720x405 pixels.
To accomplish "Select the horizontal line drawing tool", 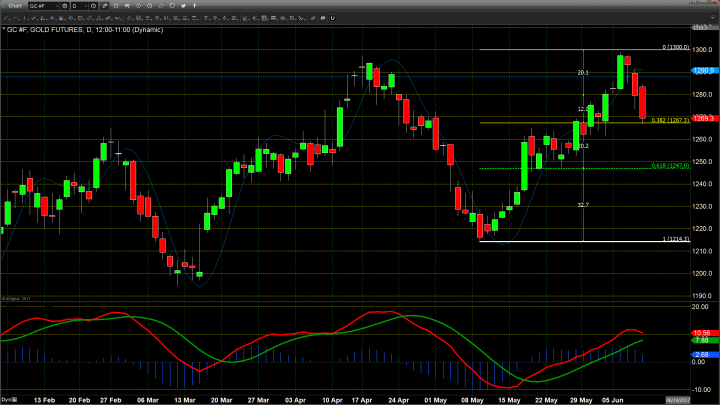I will [15, 18].
